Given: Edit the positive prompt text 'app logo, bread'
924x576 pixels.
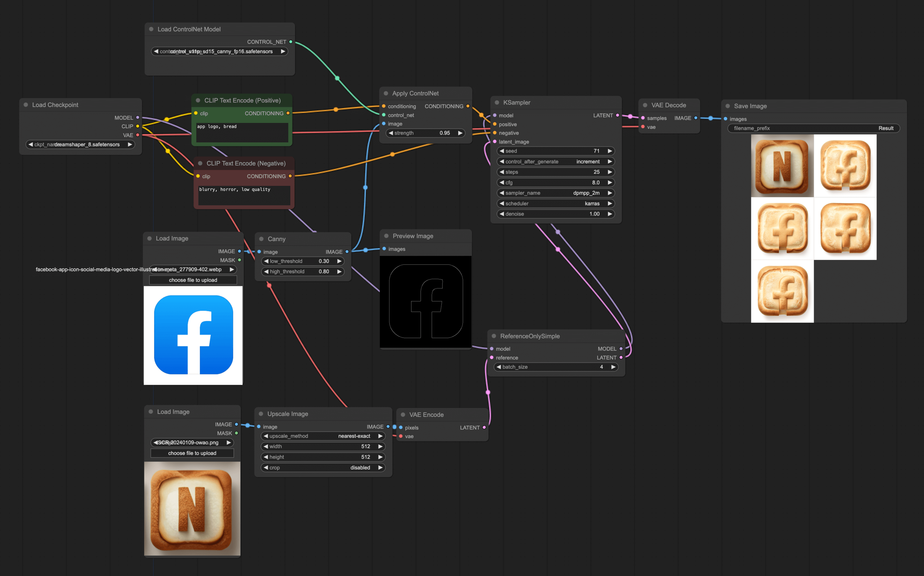Looking at the screenshot, I should click(241, 132).
